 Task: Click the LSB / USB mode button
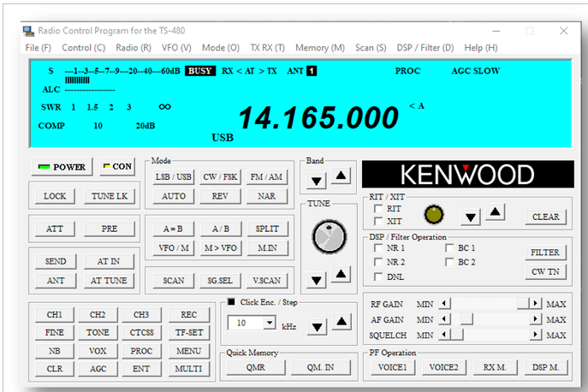174,176
